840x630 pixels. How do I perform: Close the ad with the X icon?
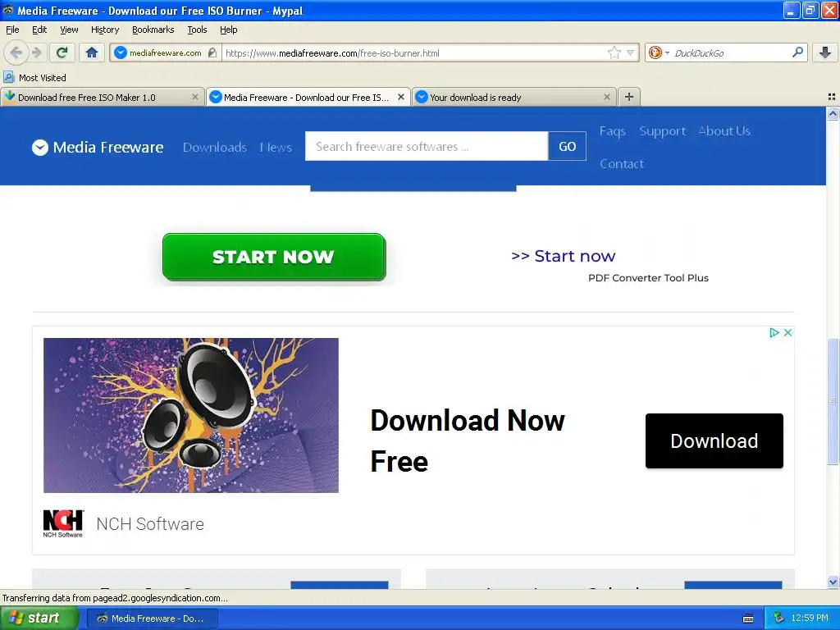coord(787,333)
